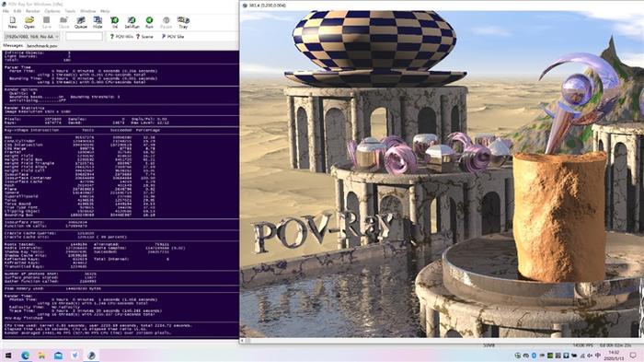Open the Windows Start menu

coord(7,355)
